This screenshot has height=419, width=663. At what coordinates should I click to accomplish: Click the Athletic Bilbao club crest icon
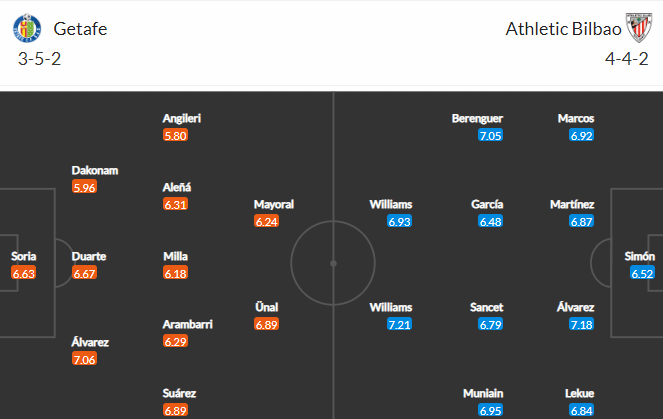coord(639,28)
